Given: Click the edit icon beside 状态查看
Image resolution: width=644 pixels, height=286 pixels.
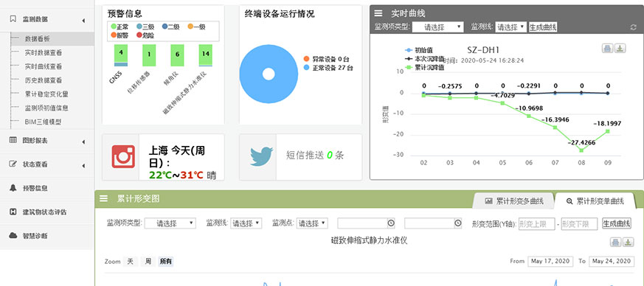Looking at the screenshot, I should click(x=13, y=164).
